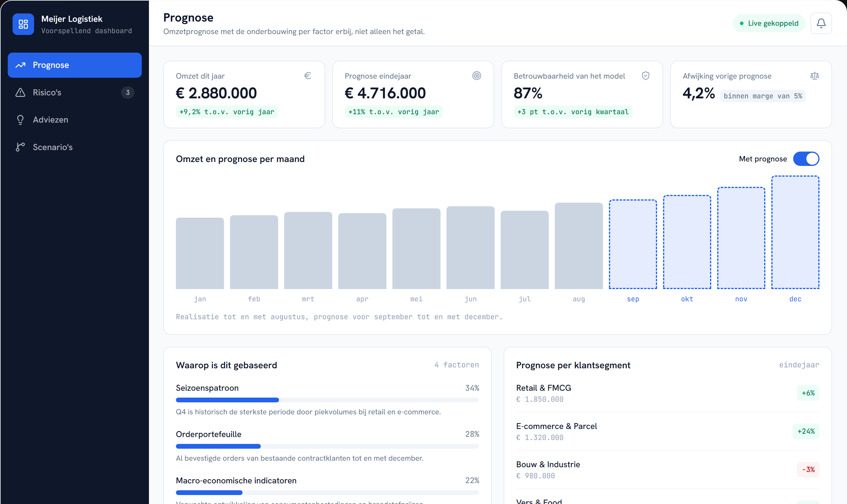847x504 pixels.
Task: Click the 'eindejaar' label in klantsegment card
Action: click(799, 365)
